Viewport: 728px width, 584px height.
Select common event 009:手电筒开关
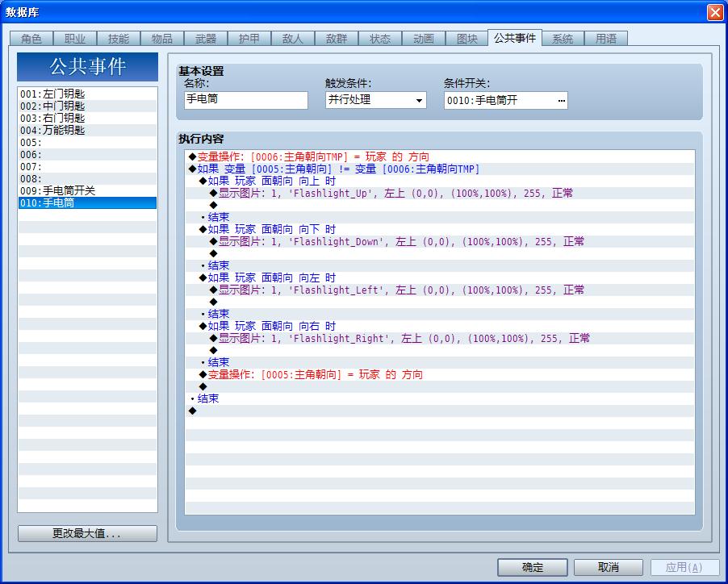point(88,190)
